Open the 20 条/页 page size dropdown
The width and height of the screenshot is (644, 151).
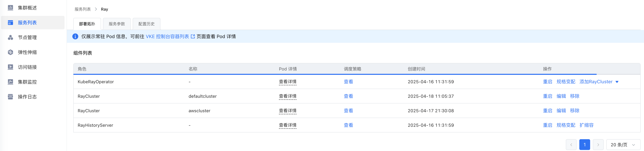pos(623,145)
